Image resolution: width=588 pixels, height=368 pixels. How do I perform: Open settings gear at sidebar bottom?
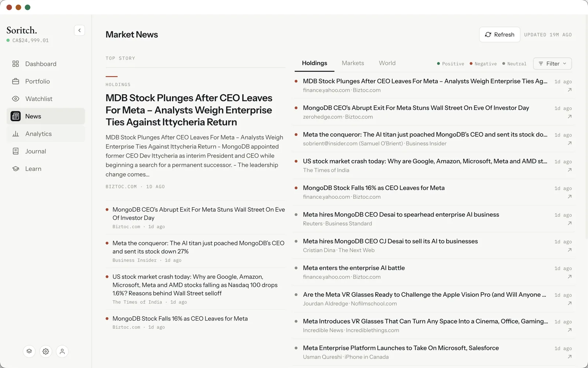46,351
